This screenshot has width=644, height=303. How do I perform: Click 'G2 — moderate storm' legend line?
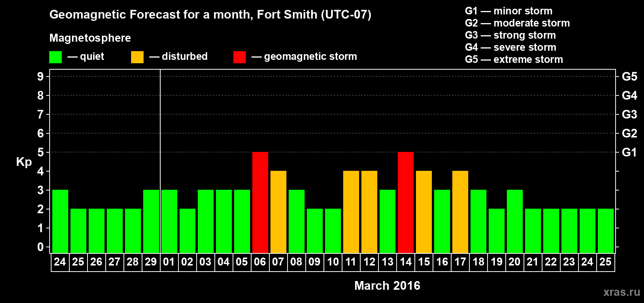point(517,23)
